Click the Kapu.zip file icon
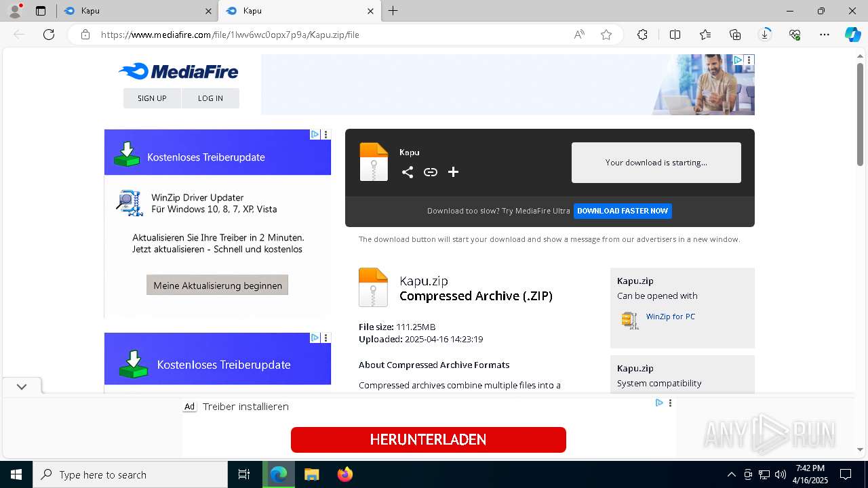 click(x=373, y=287)
